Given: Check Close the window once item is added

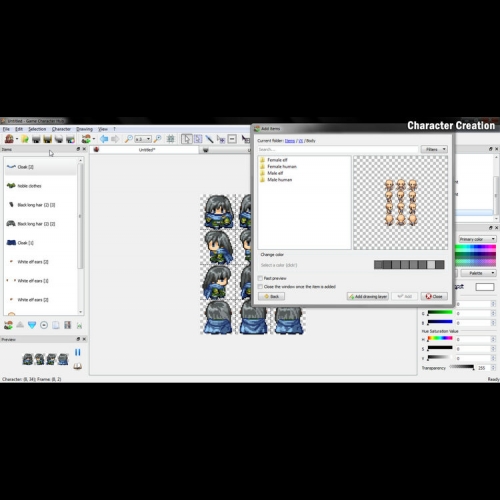Looking at the screenshot, I should tap(260, 287).
